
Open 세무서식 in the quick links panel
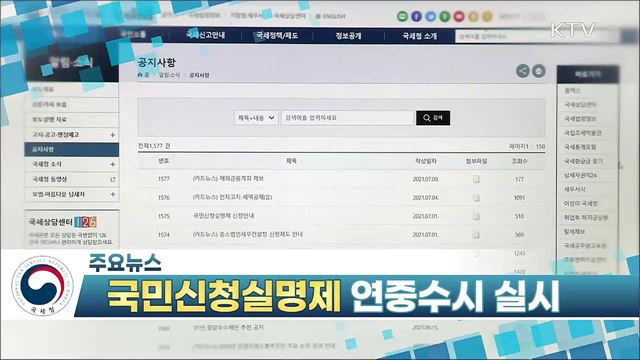[x=575, y=189]
